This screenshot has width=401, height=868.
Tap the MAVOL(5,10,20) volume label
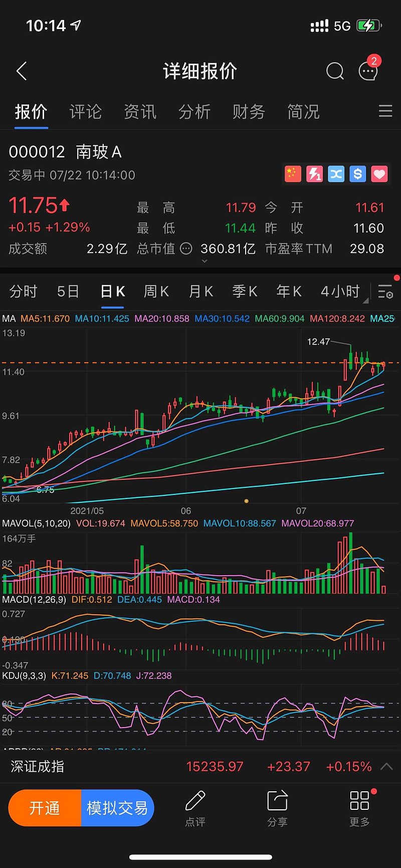point(37,523)
